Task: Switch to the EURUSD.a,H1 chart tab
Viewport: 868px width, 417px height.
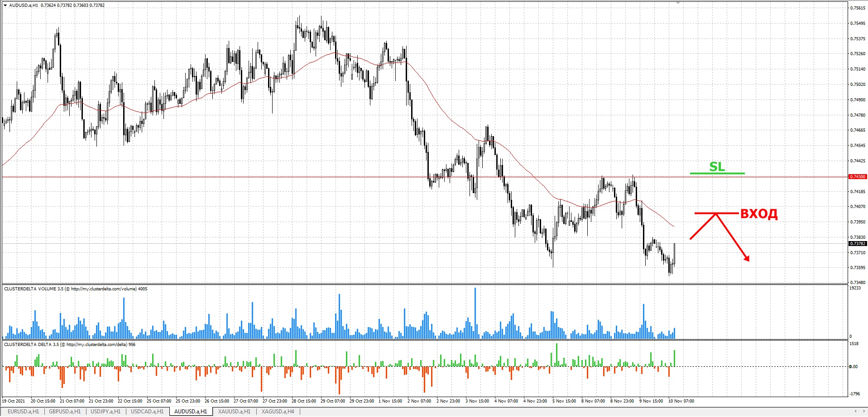Action: tap(24, 412)
